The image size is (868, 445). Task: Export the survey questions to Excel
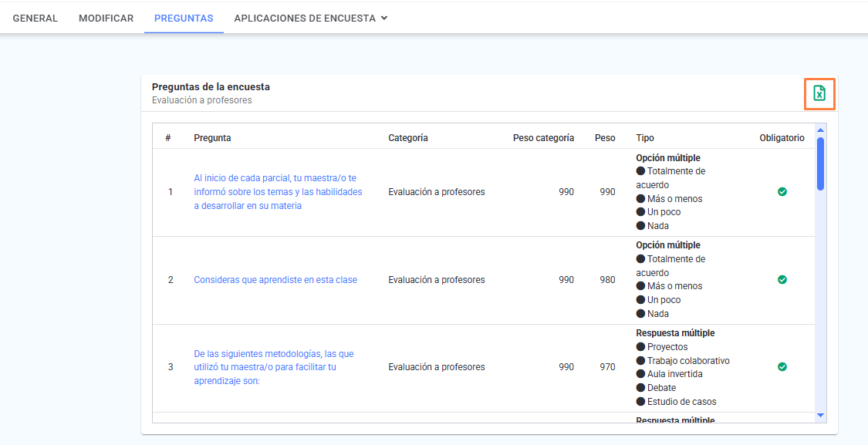819,93
